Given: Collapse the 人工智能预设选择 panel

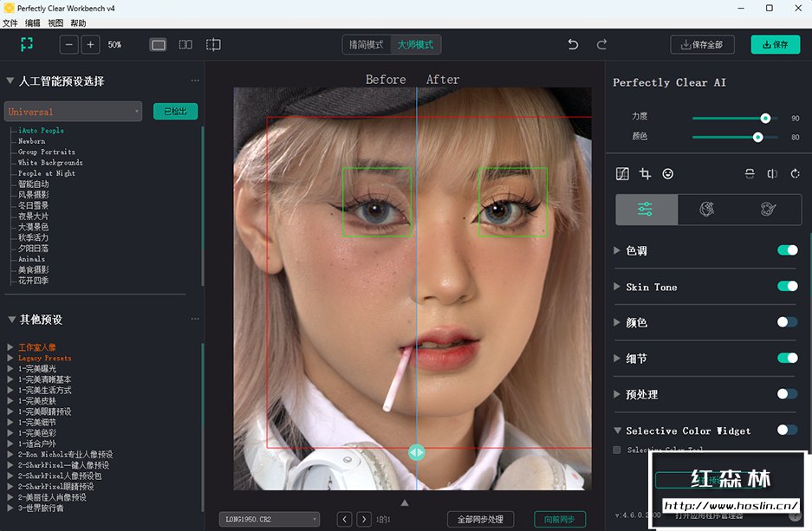Looking at the screenshot, I should [10, 81].
